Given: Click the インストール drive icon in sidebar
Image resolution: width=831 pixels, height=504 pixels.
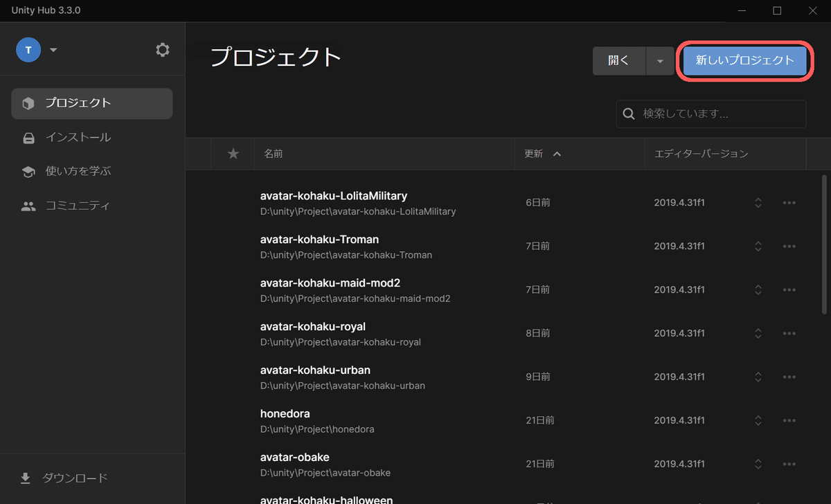Looking at the screenshot, I should point(28,138).
